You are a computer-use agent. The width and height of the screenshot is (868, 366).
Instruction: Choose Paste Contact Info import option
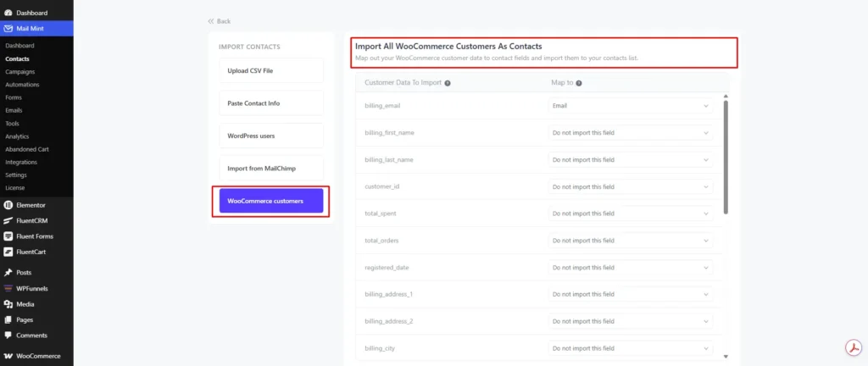[271, 103]
